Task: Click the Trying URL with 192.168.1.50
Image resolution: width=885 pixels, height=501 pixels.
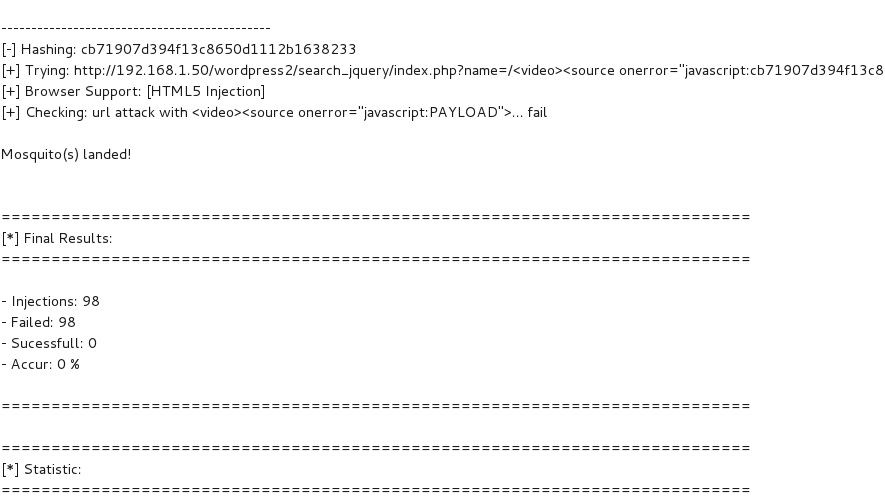Action: pyautogui.click(x=479, y=71)
